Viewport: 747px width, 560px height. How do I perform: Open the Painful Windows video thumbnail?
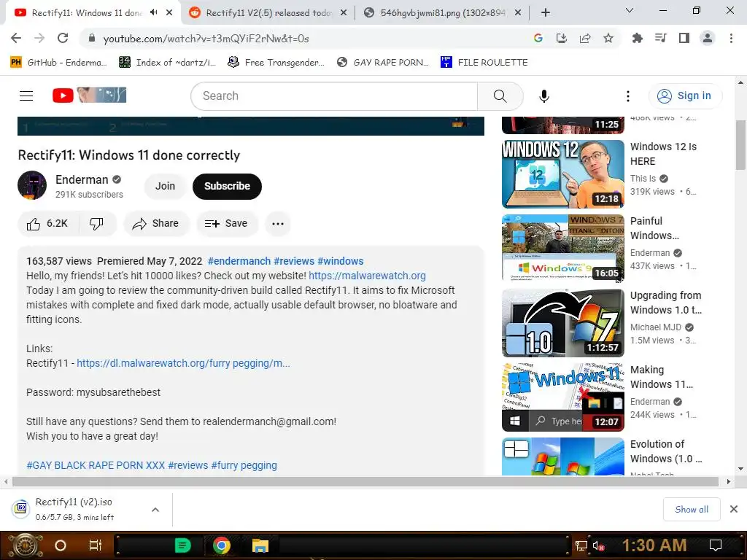pyautogui.click(x=562, y=248)
